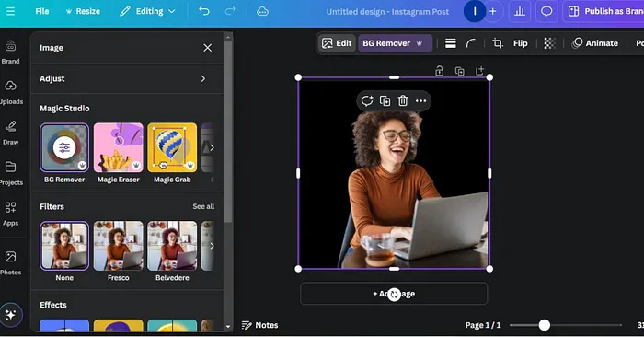Open the Photos sidebar panel
The height and width of the screenshot is (337, 644).
[x=11, y=263]
